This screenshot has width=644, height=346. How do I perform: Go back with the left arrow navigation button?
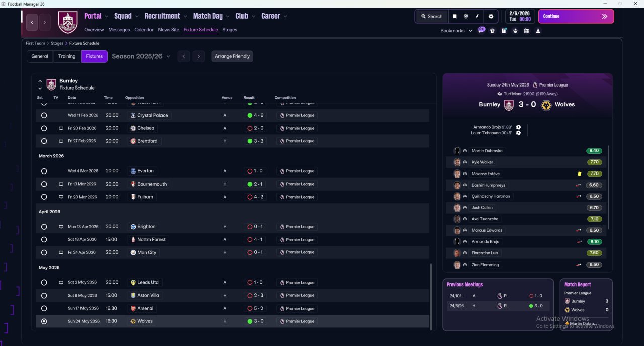click(x=32, y=22)
